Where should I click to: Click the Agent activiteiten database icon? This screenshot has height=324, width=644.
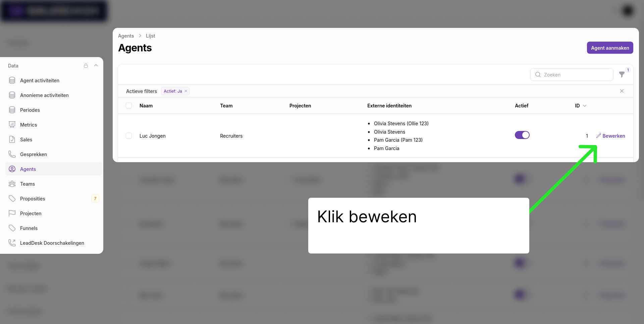(12, 81)
